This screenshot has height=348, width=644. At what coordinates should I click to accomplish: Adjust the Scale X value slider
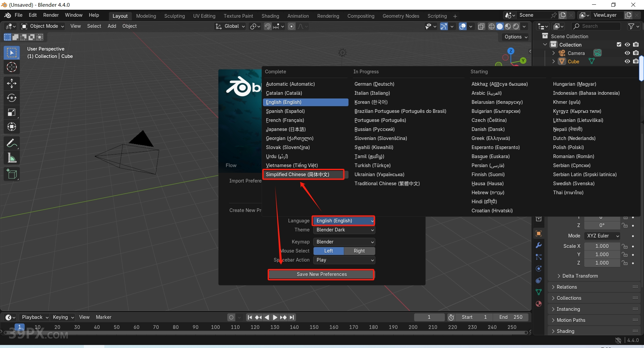(601, 246)
